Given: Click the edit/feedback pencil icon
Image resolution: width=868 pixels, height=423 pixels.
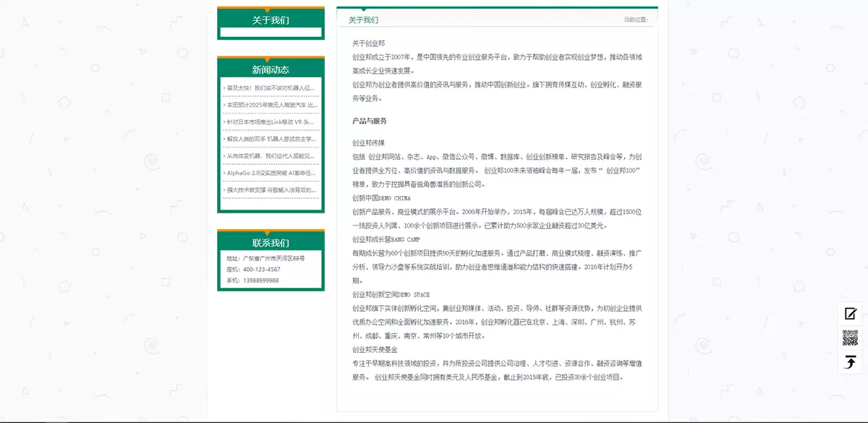Looking at the screenshot, I should [x=851, y=314].
